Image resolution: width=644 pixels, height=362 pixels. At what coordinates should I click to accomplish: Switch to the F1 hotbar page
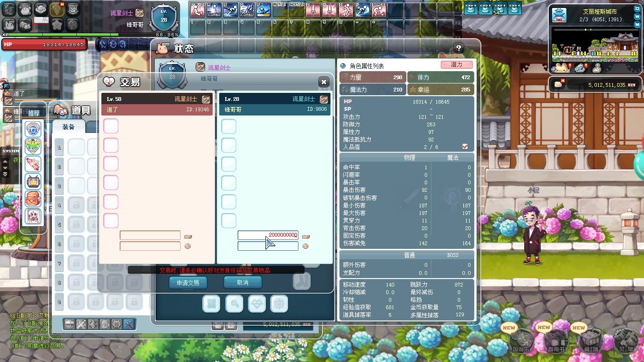458,8
